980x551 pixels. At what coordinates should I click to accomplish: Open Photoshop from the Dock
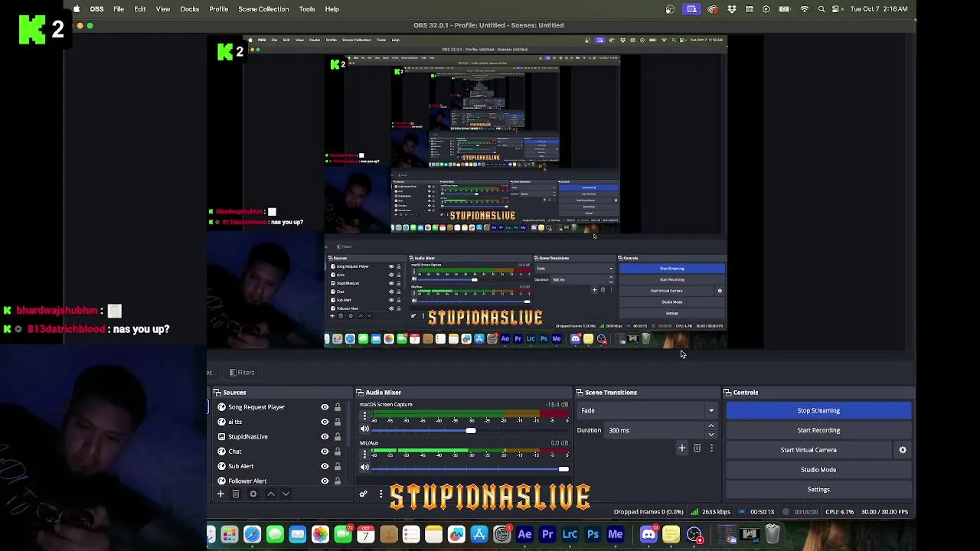click(593, 534)
